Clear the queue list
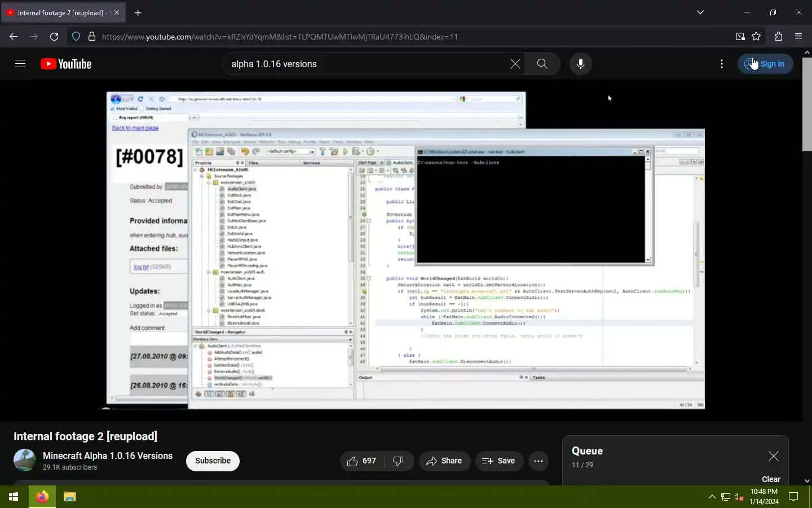This screenshot has width=812, height=508. [x=771, y=479]
